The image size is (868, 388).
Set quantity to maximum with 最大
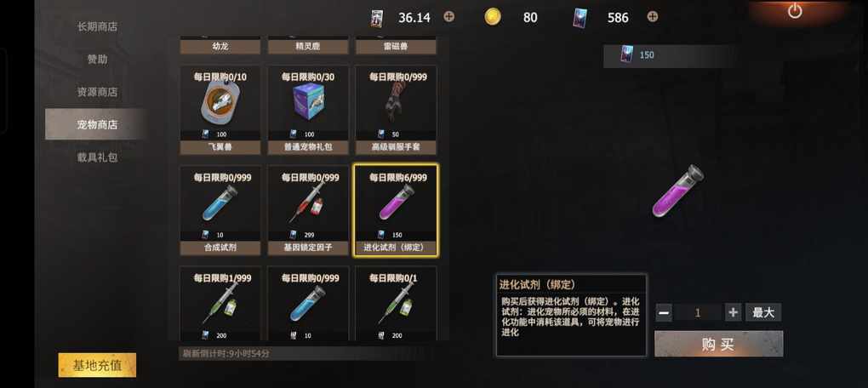coord(763,313)
